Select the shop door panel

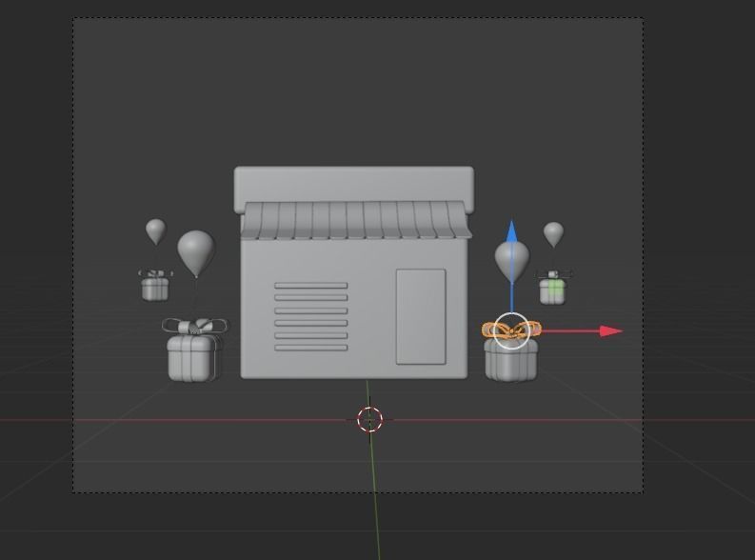pyautogui.click(x=421, y=316)
